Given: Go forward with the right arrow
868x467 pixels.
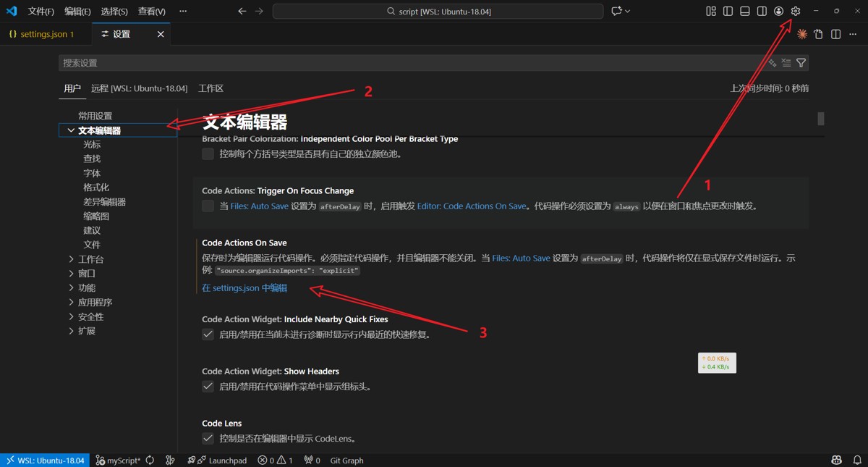Looking at the screenshot, I should (259, 12).
